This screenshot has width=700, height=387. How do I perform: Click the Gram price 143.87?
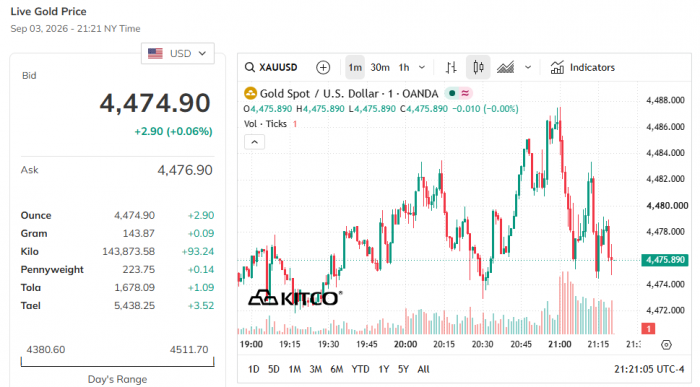(138, 233)
